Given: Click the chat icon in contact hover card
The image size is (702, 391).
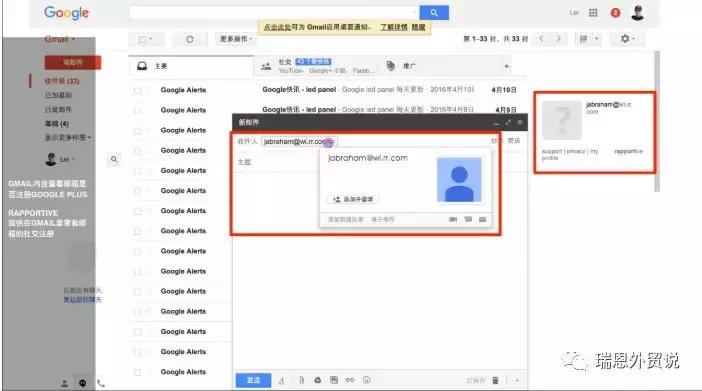Looking at the screenshot, I should pos(468,219).
